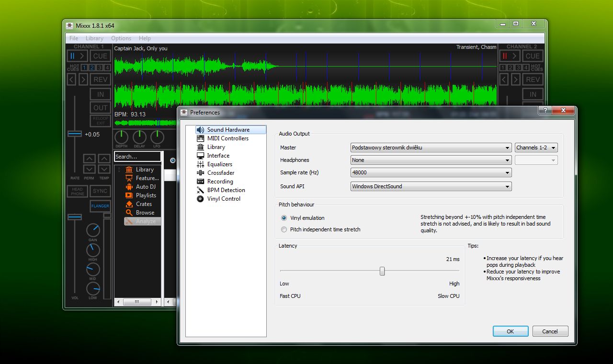Click Channel 1 volume fader handle

75,217
